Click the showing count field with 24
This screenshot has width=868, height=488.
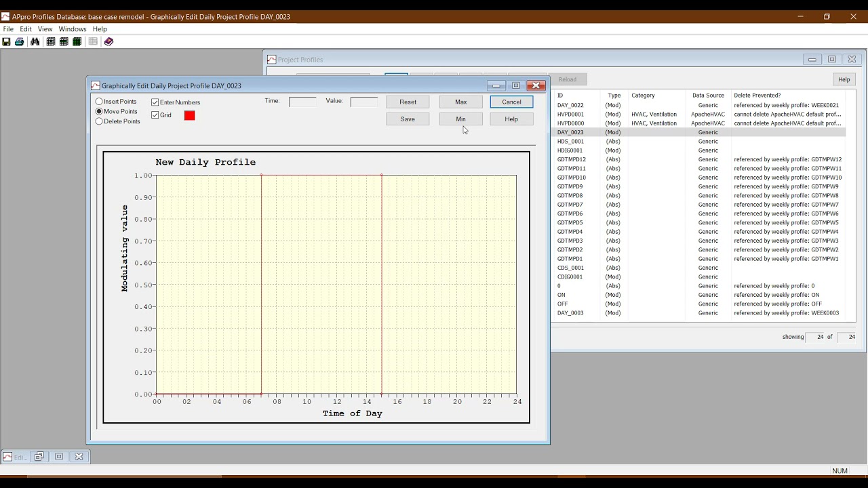click(814, 337)
